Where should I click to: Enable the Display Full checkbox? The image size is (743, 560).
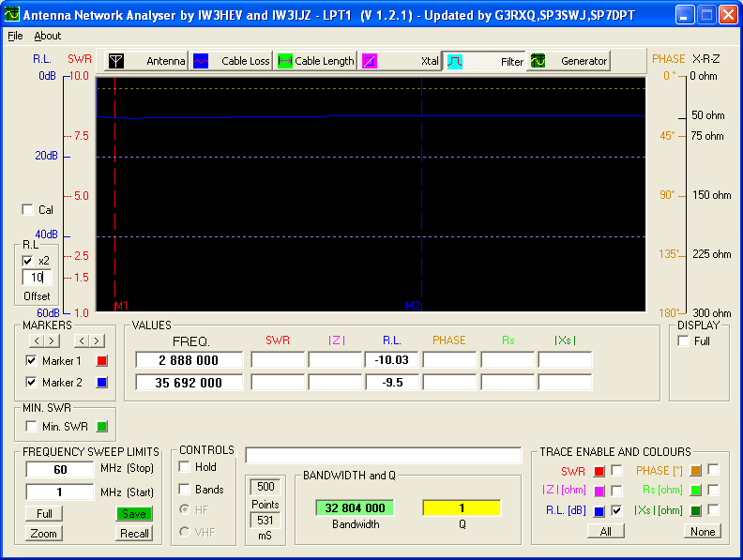point(684,341)
